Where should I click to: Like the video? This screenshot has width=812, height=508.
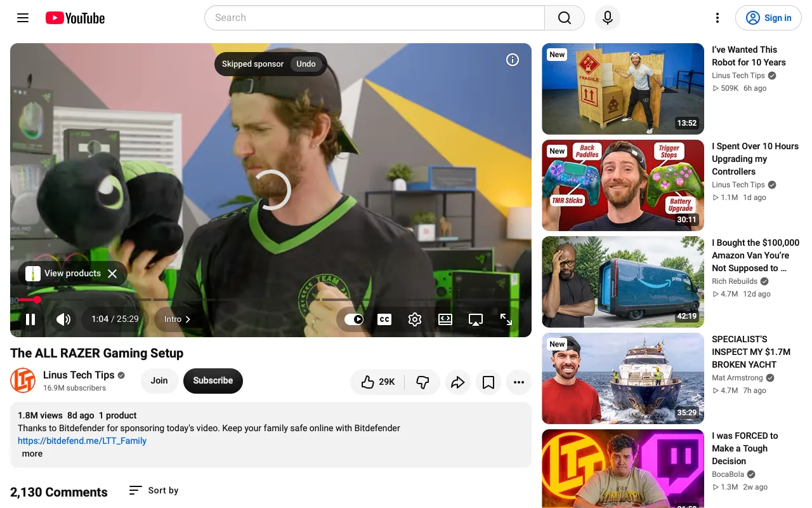378,382
